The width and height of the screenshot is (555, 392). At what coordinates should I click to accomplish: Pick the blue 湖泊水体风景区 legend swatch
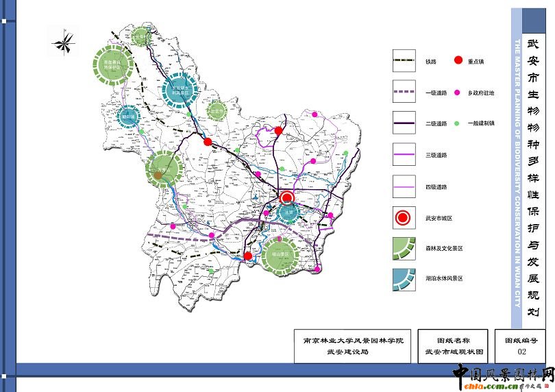point(404,280)
